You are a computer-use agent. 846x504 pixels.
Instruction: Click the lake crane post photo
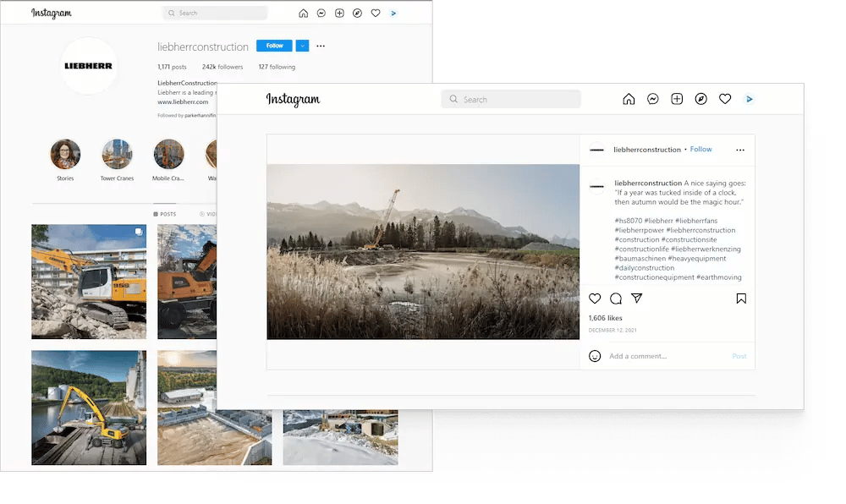click(x=423, y=252)
